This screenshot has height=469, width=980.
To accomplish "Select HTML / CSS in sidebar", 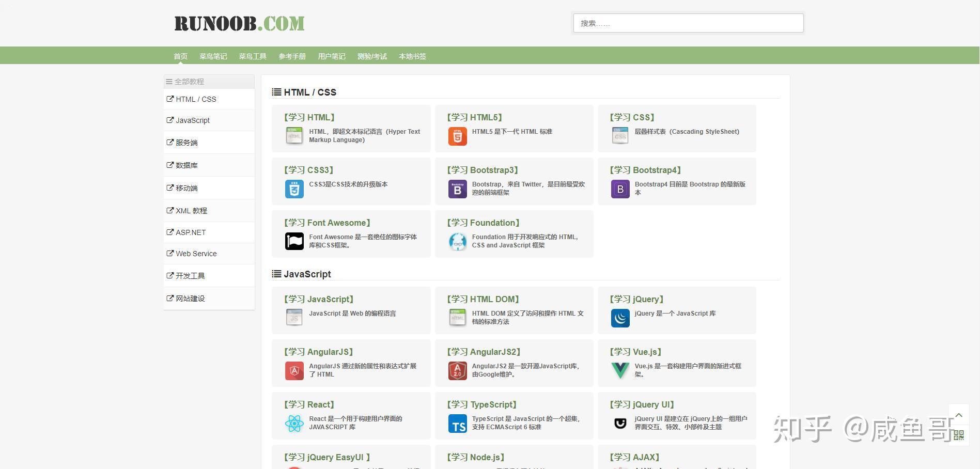I will pyautogui.click(x=209, y=99).
